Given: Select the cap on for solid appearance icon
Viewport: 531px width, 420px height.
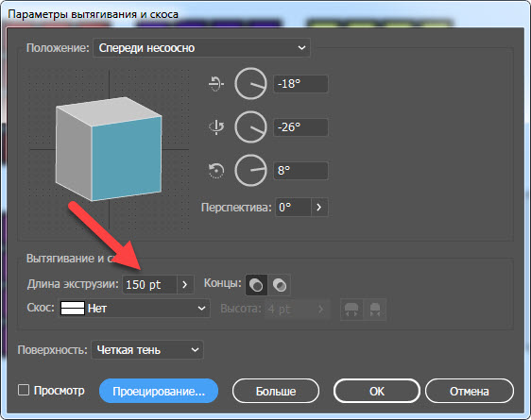Looking at the screenshot, I should (x=256, y=285).
